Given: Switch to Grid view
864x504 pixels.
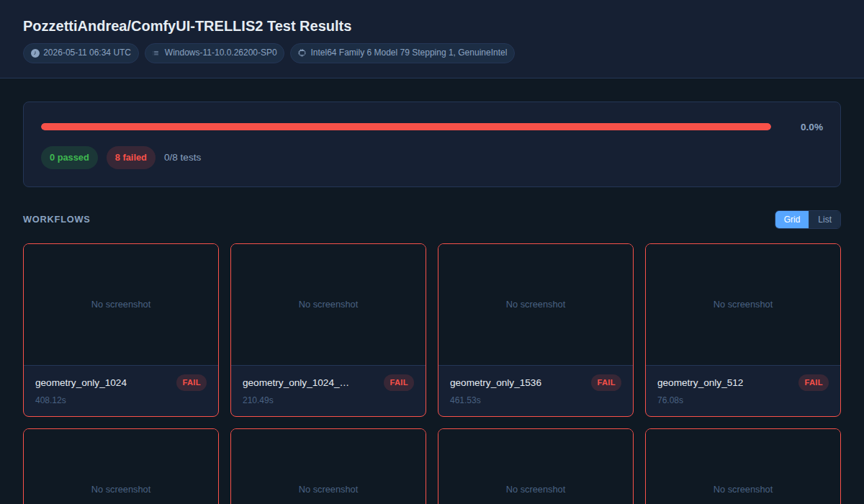Looking at the screenshot, I should point(792,220).
